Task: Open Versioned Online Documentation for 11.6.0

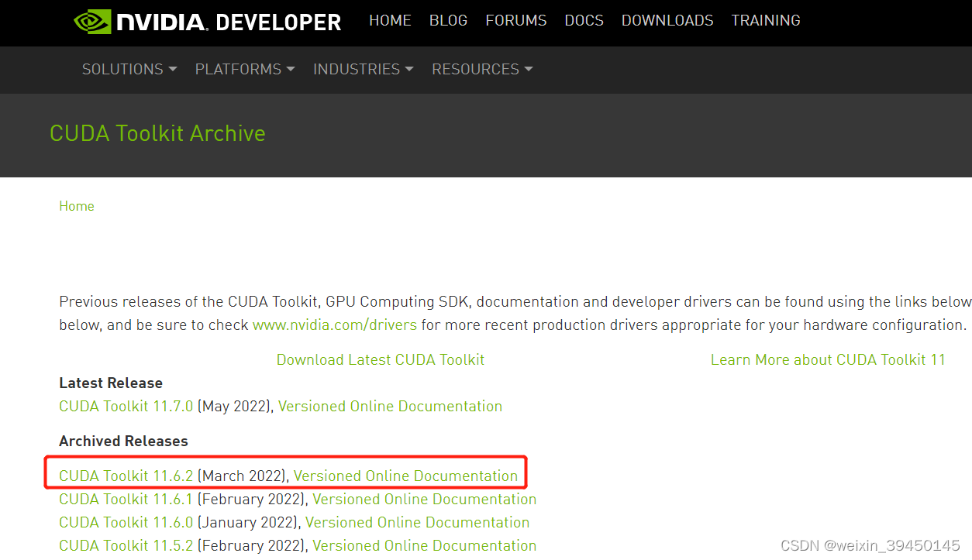Action: [x=417, y=523]
